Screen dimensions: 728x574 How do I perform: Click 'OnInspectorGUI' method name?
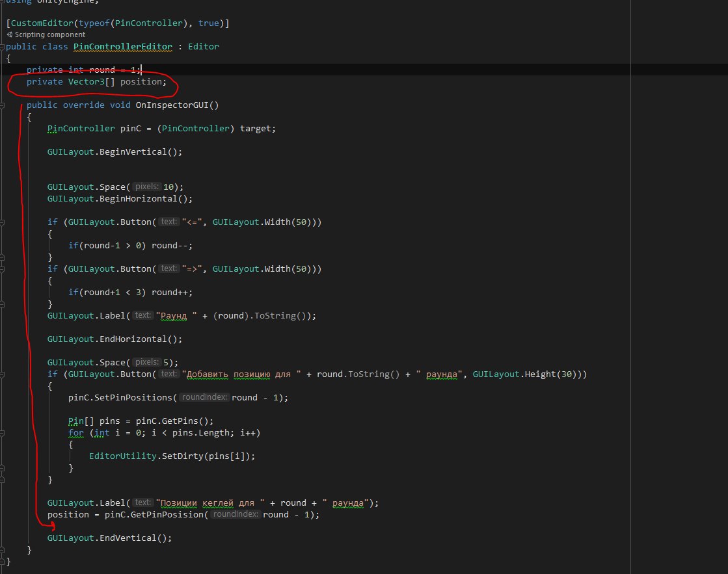tap(172, 105)
